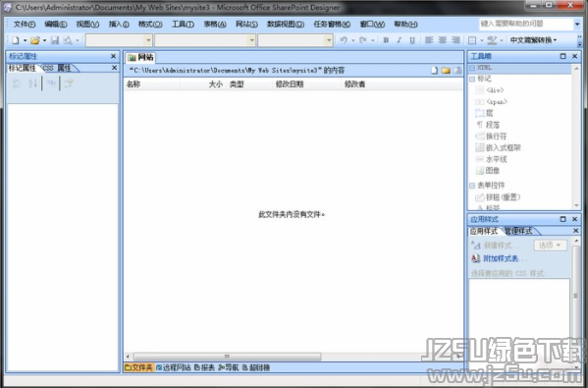588x388 pixels.
Task: Click the Highlight color icon
Action: click(x=492, y=40)
